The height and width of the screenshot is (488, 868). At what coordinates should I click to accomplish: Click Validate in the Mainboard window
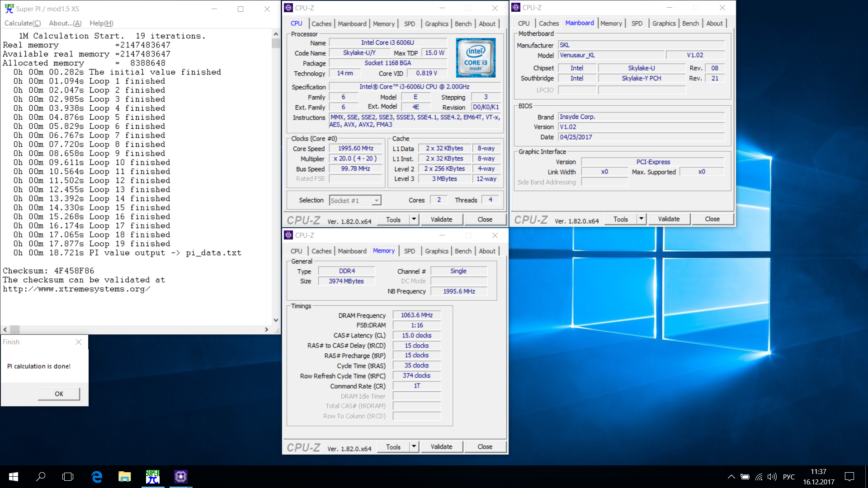click(669, 219)
